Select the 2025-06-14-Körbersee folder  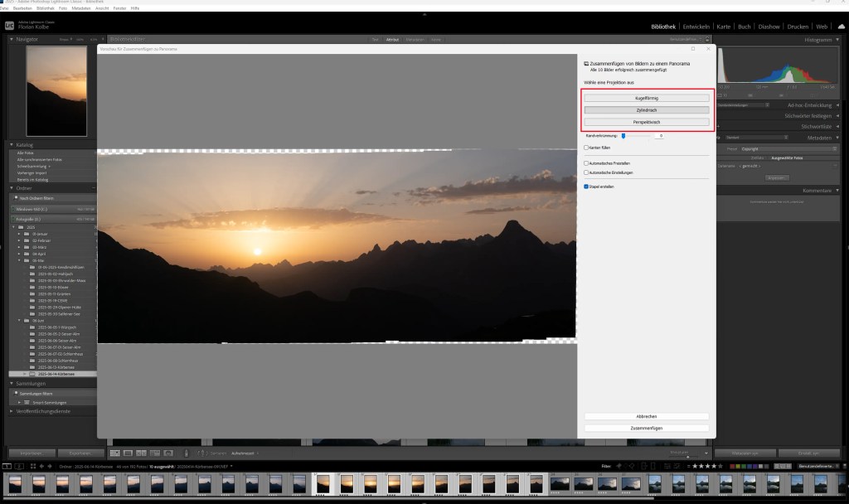(56, 375)
